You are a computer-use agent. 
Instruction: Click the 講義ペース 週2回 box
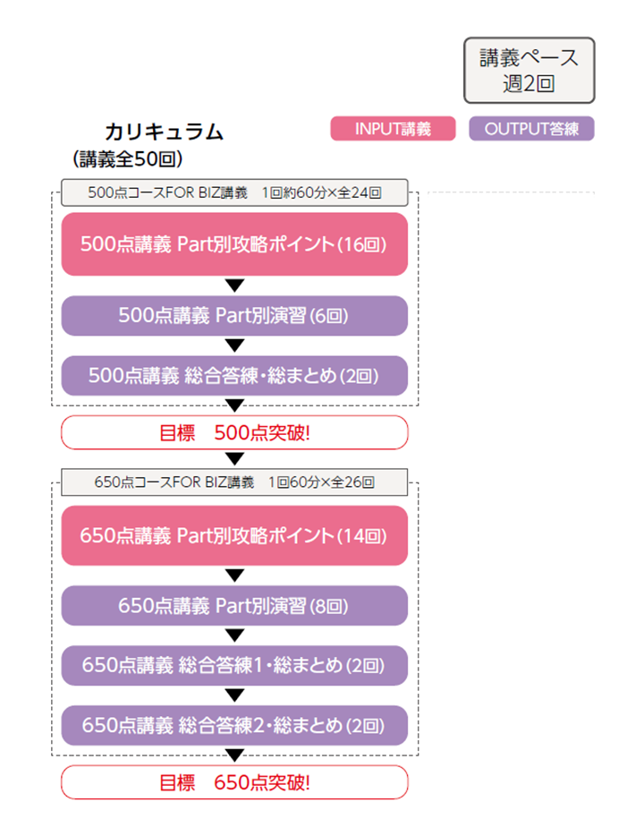coord(529,71)
